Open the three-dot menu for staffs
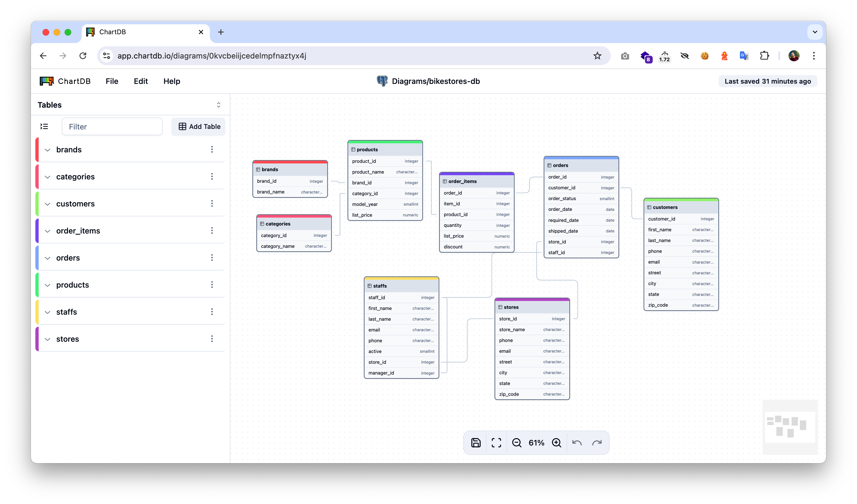This screenshot has height=504, width=857. [x=212, y=312]
